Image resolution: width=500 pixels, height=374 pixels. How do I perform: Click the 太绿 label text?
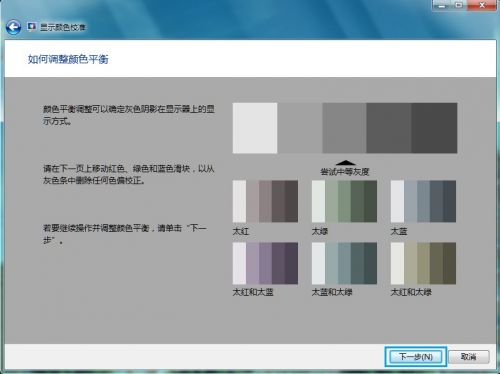[320, 231]
